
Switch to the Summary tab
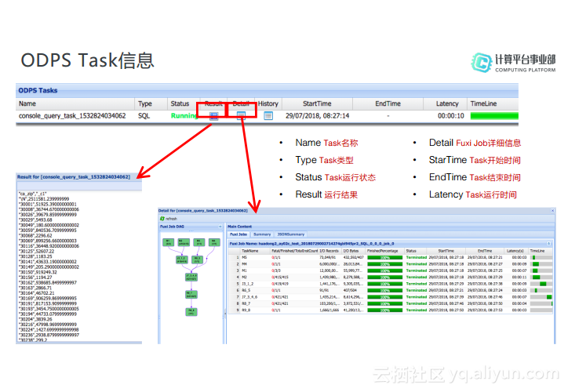coord(262,234)
